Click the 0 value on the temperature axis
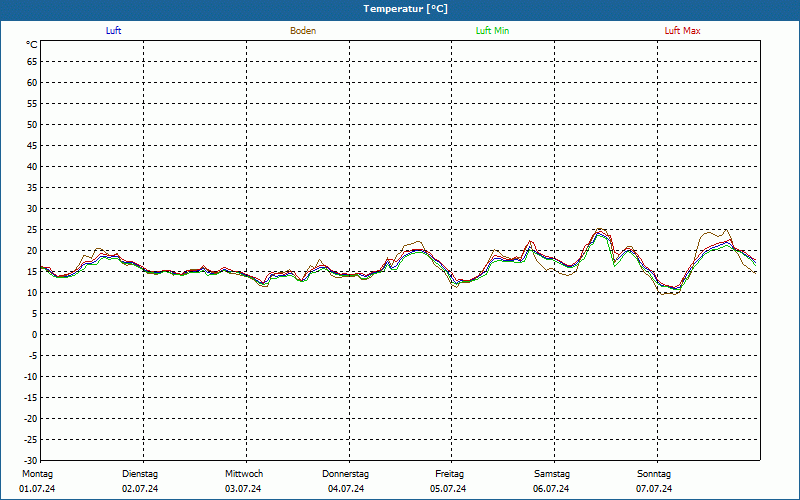 click(x=35, y=335)
